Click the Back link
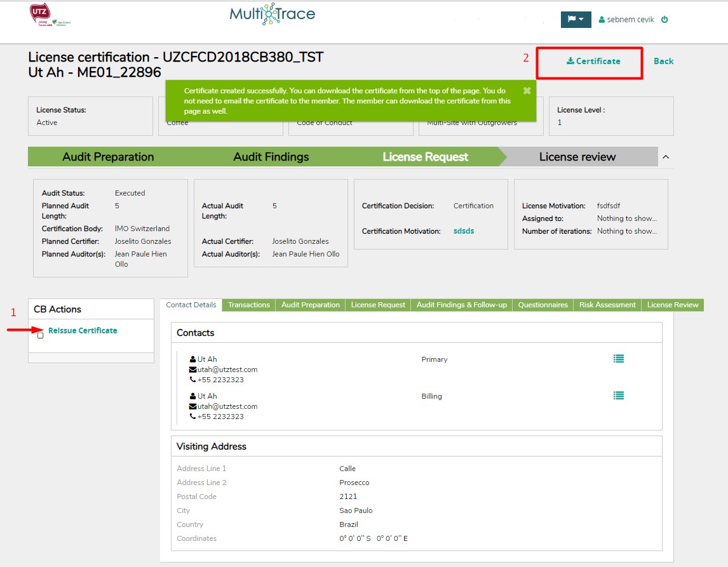Image resolution: width=728 pixels, height=567 pixels. (663, 61)
